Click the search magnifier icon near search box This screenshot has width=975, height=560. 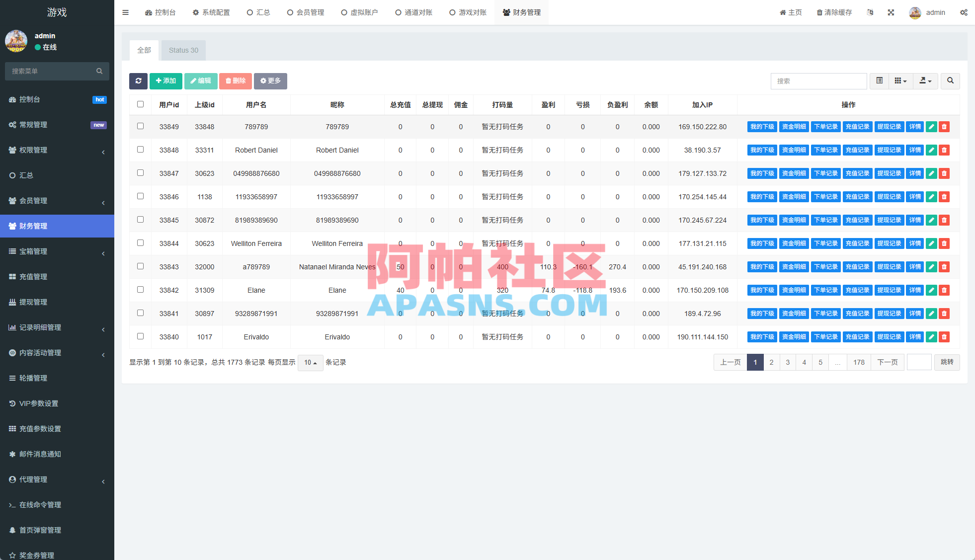tap(950, 81)
